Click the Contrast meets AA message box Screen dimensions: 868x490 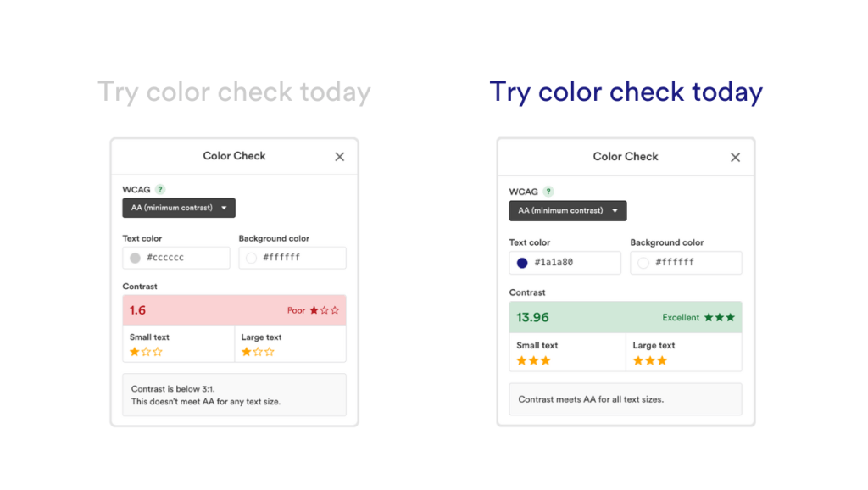pos(625,398)
